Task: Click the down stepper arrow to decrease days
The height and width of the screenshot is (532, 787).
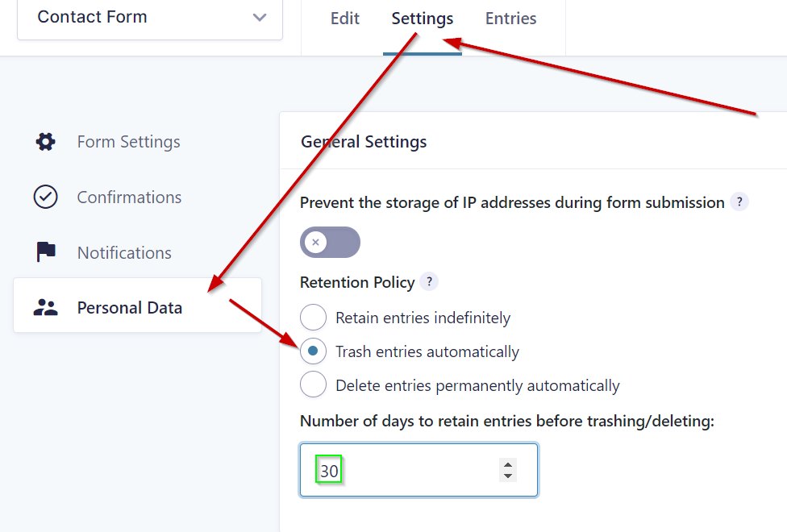Action: tap(507, 476)
